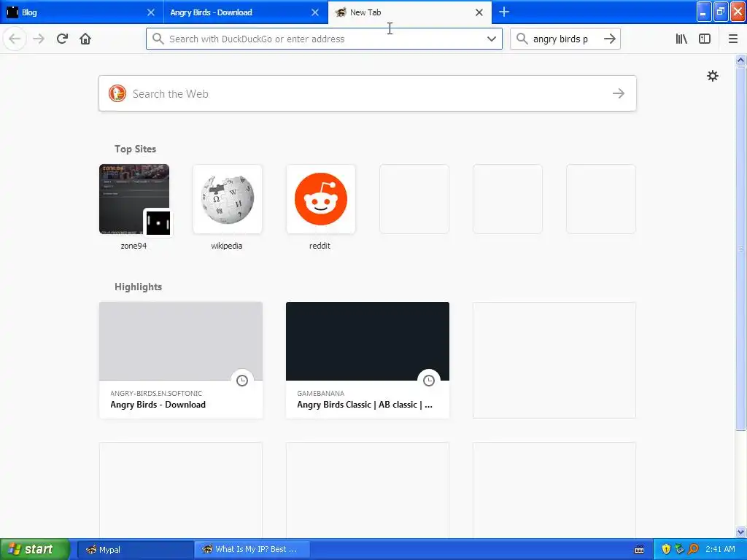This screenshot has height=560, width=747.
Task: Open new tab page settings gear
Action: [x=712, y=76]
